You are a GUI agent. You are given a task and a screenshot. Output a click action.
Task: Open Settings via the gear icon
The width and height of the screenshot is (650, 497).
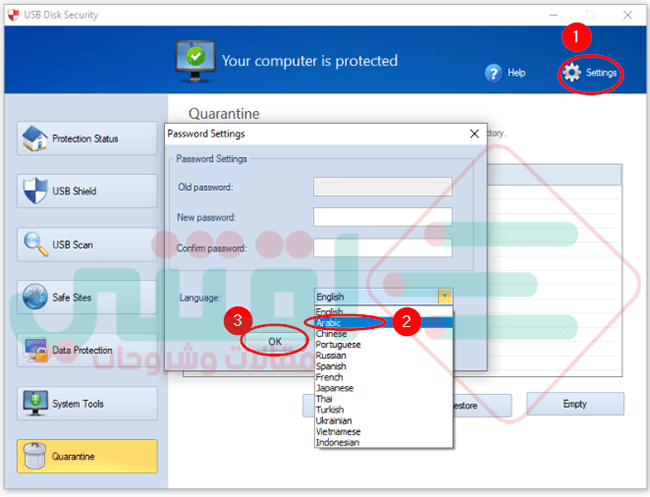572,73
